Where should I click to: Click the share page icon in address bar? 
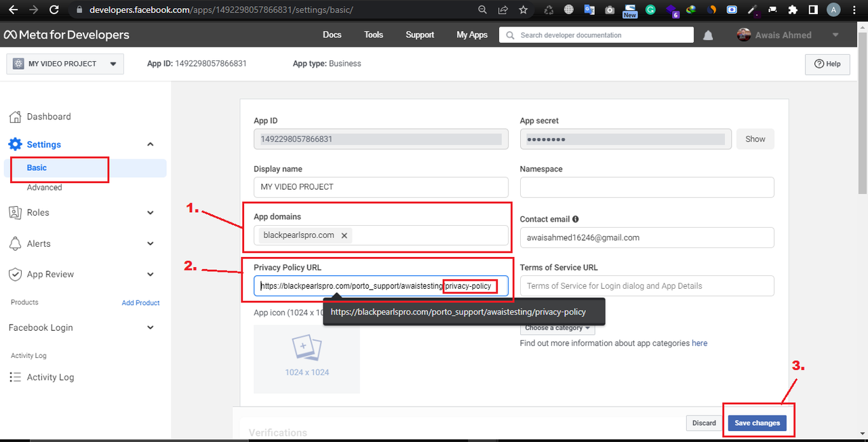pos(502,9)
